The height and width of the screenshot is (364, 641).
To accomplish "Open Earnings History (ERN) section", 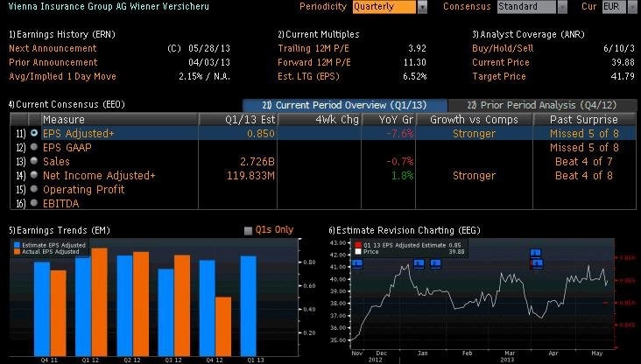I will (x=62, y=34).
